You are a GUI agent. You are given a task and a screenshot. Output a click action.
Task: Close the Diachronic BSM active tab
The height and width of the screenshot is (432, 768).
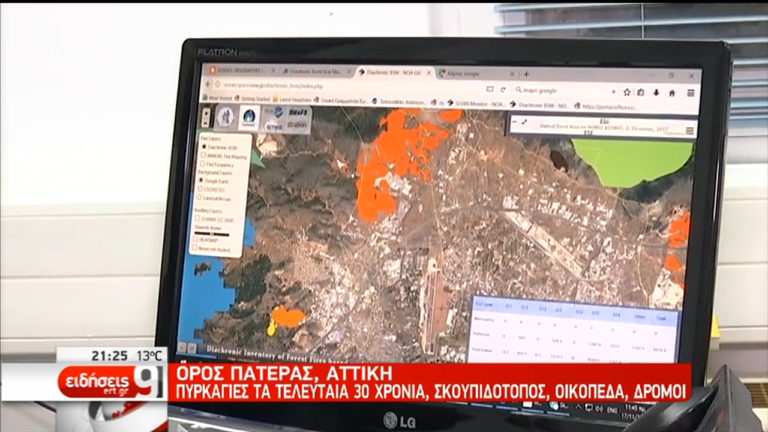(x=429, y=72)
